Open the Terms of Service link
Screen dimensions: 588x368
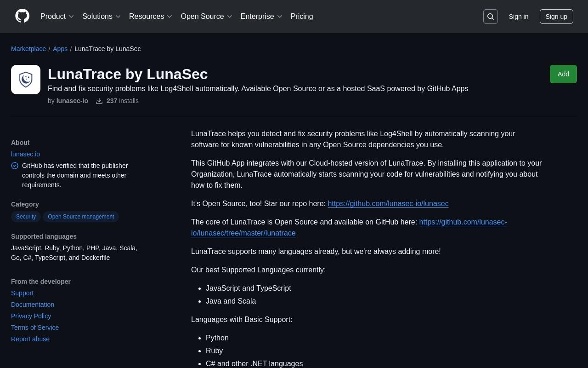[35, 328]
